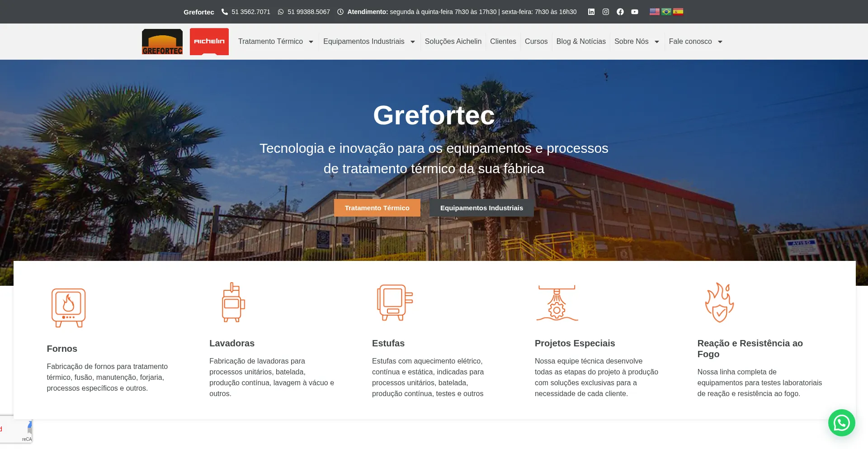Open Blog & Notícias
The width and height of the screenshot is (868, 449).
581,42
